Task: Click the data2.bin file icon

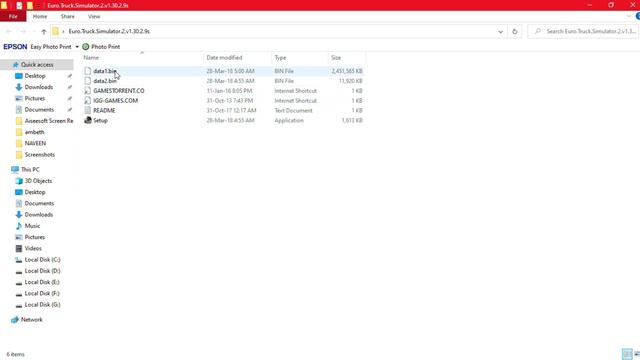Action: coord(88,81)
